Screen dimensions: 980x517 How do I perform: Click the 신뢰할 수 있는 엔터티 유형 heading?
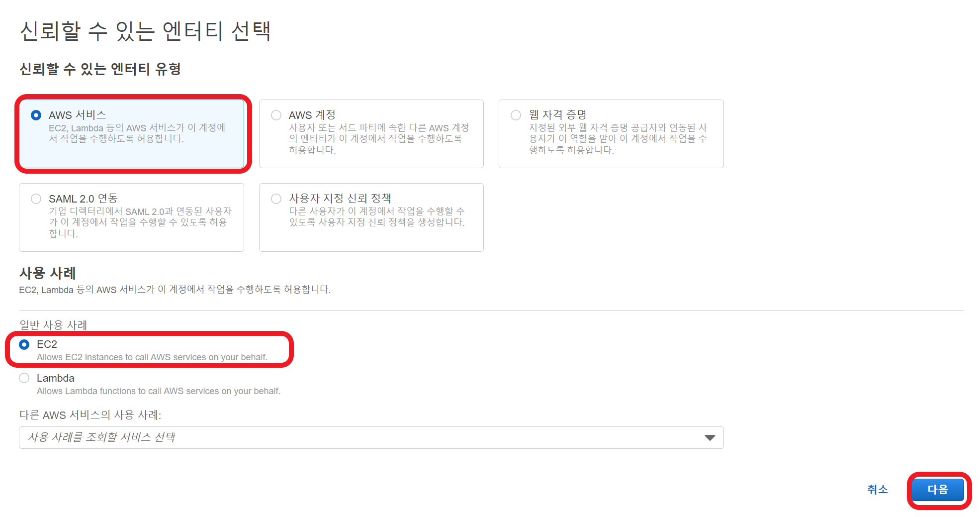[x=100, y=69]
